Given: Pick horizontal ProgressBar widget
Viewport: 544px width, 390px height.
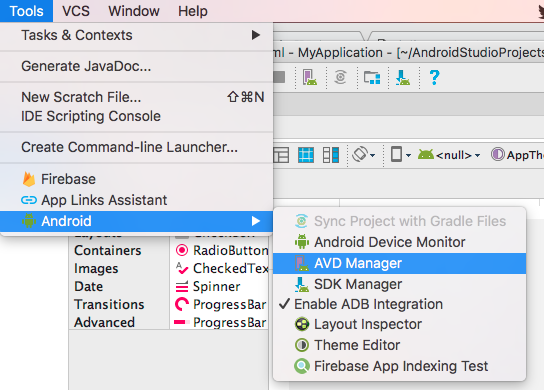Looking at the screenshot, I should (x=221, y=322).
